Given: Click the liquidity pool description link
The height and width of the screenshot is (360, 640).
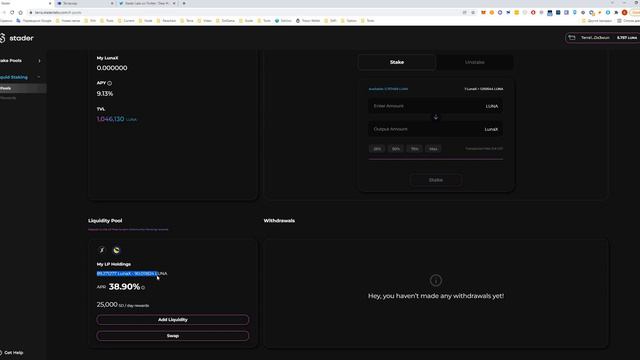Looking at the screenshot, I should point(128,229).
